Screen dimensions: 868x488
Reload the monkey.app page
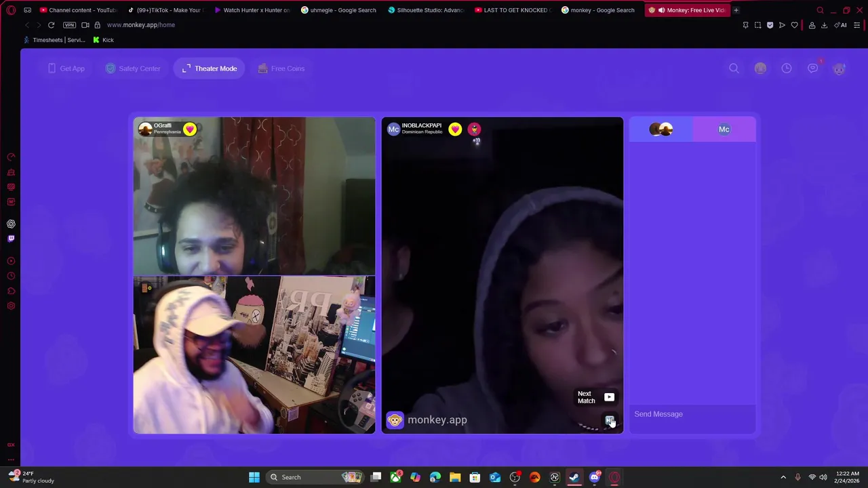pyautogui.click(x=51, y=25)
